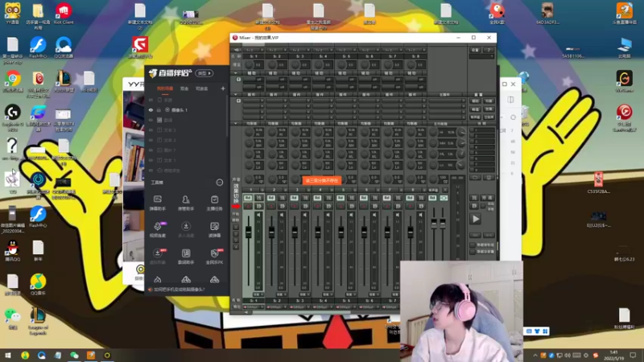Solo mixer channel 8 with its 独 button

420,198
